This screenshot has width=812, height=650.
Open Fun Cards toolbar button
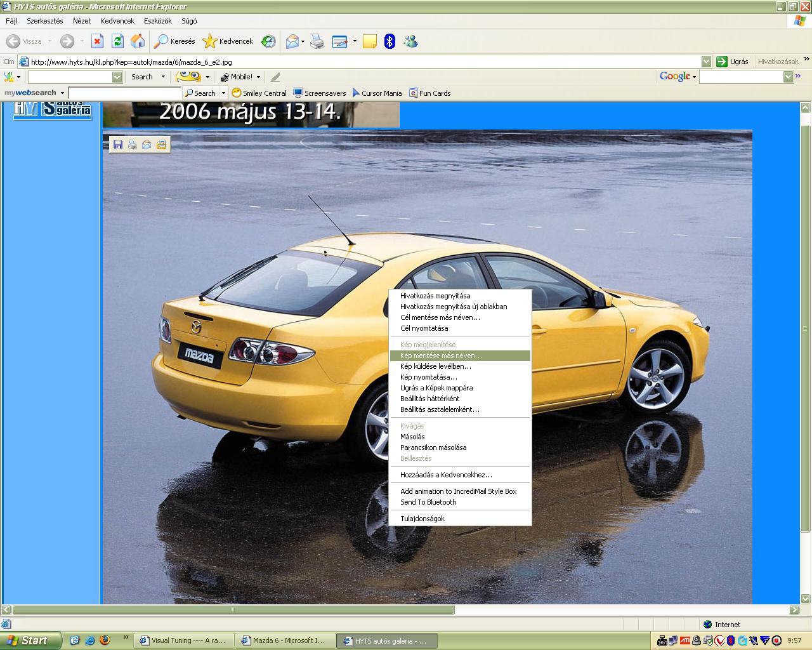pyautogui.click(x=429, y=93)
